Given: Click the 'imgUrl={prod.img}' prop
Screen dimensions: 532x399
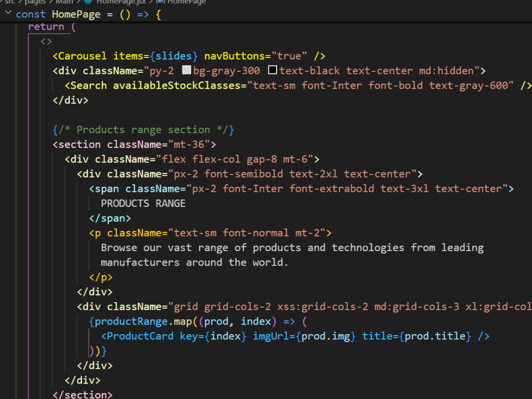Looking at the screenshot, I should 304,336.
